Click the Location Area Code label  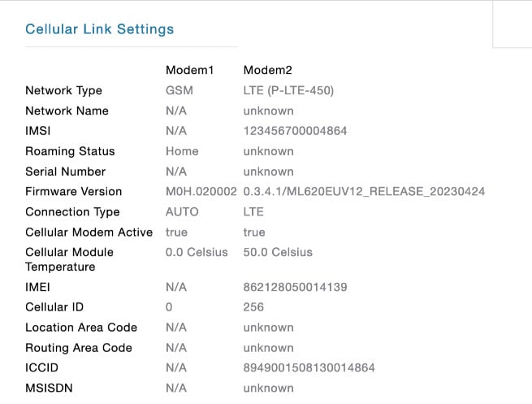point(81,328)
